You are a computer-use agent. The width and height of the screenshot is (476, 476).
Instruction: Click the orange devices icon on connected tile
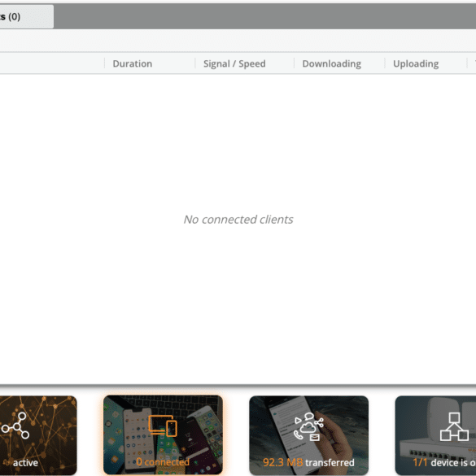(x=163, y=426)
